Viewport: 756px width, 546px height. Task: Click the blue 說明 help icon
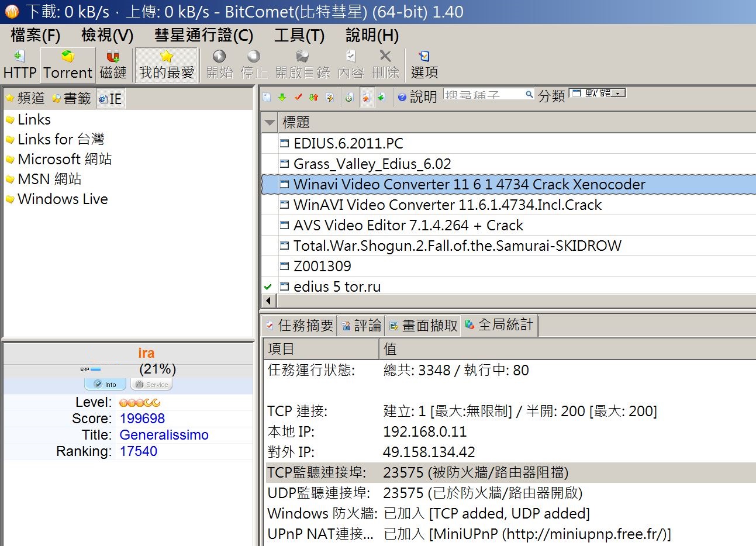(x=402, y=97)
